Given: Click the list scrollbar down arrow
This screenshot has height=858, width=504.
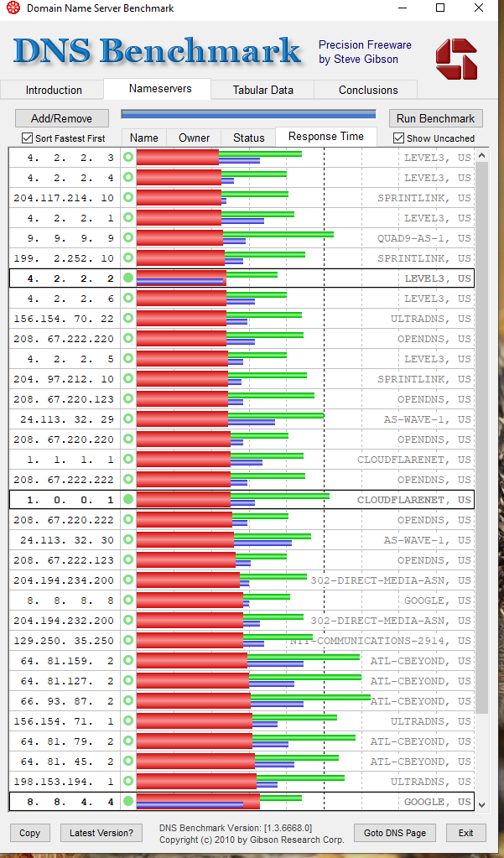Looking at the screenshot, I should coord(481,803).
